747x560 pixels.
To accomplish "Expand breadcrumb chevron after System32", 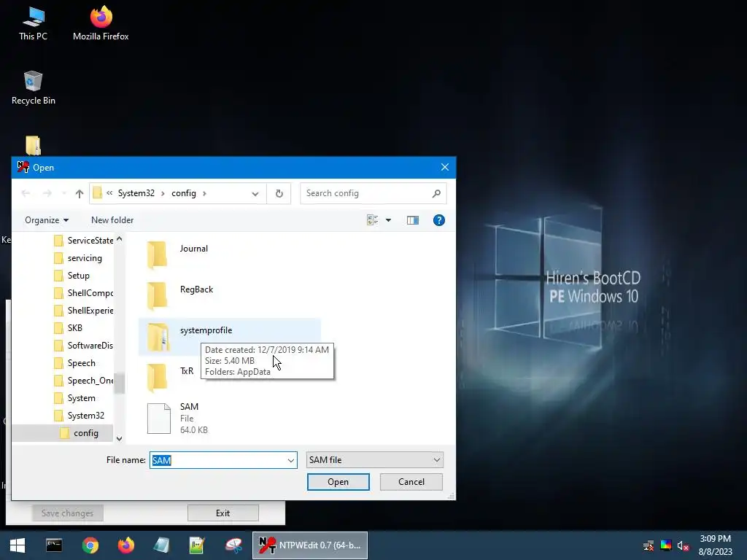I will (163, 193).
